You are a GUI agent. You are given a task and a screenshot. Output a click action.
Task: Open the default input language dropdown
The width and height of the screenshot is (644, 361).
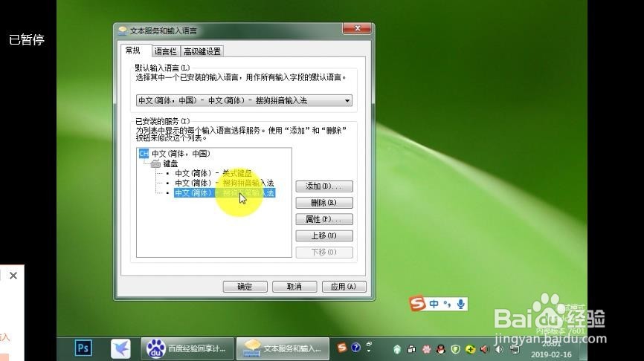[x=244, y=100]
